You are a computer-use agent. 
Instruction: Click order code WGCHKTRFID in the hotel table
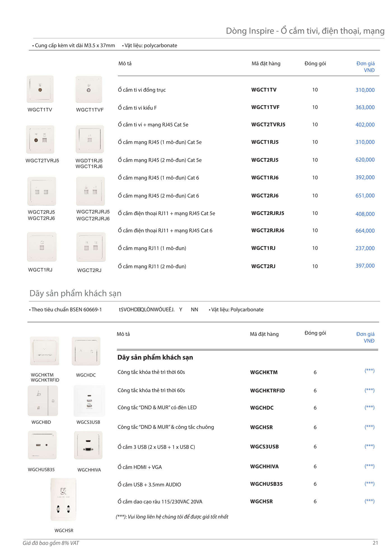(267, 390)
